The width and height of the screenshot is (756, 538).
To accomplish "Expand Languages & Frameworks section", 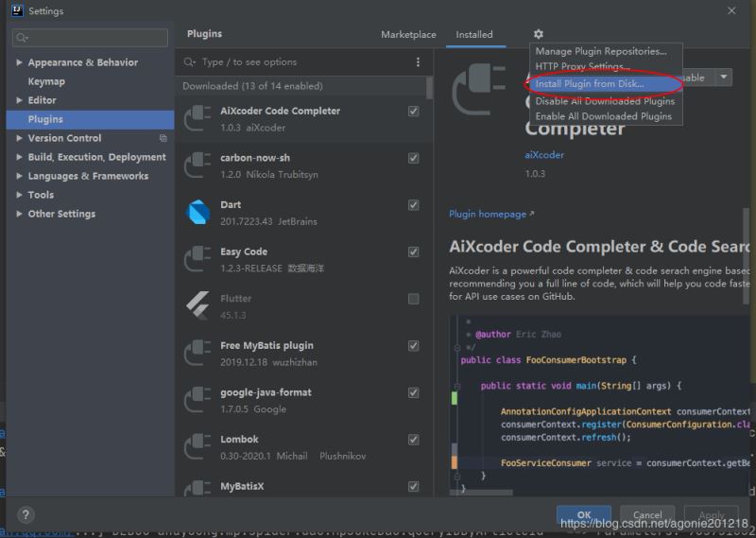I will coord(19,176).
